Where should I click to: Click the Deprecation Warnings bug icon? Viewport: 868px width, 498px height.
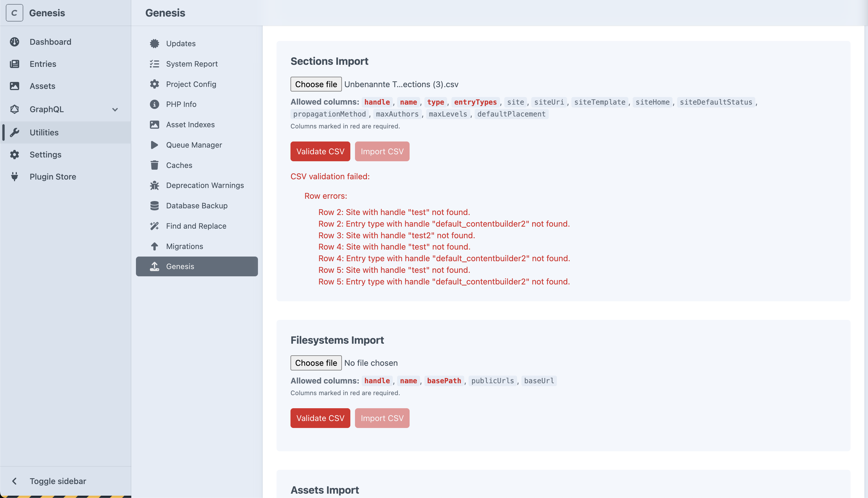[155, 185]
